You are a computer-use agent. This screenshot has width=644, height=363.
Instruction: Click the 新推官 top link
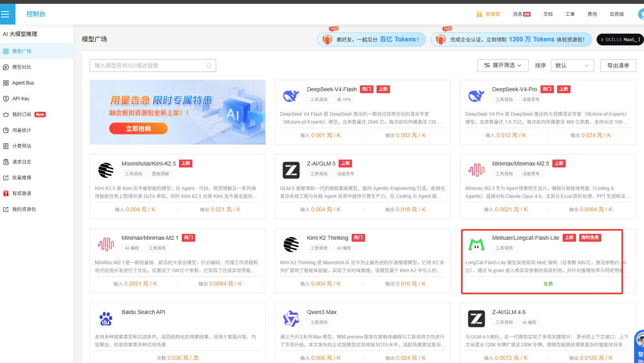point(493,14)
